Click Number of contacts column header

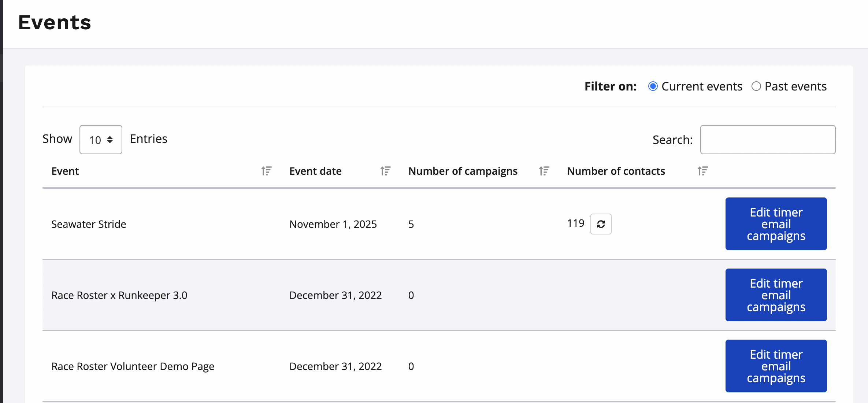coord(616,171)
